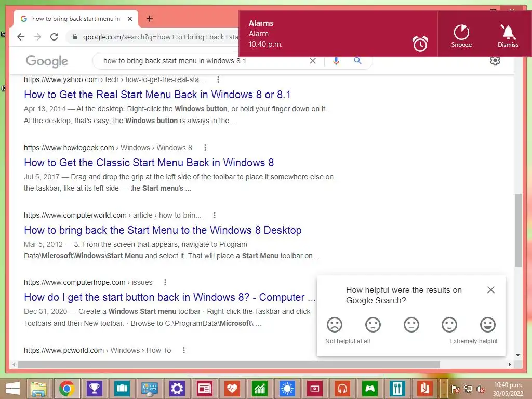Dismiss the alarm notification

(x=508, y=35)
